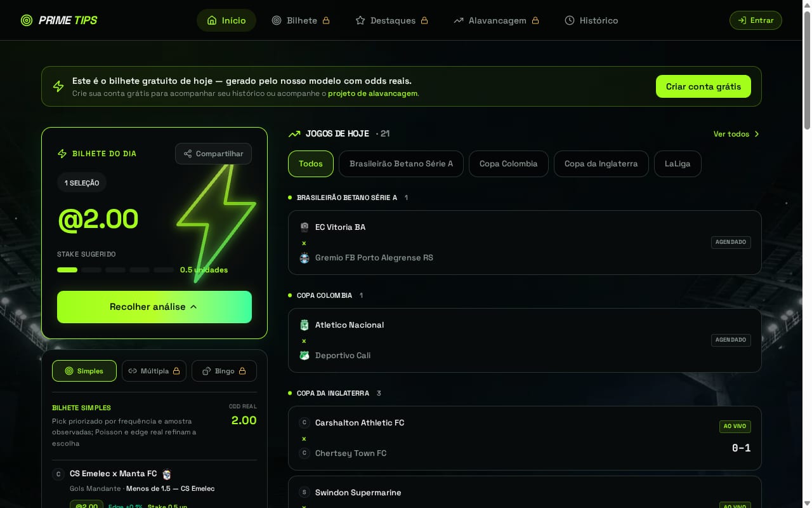The image size is (812, 508).
Task: Open Carshalton Athletic vs Chertsey Town match
Action: click(x=525, y=438)
